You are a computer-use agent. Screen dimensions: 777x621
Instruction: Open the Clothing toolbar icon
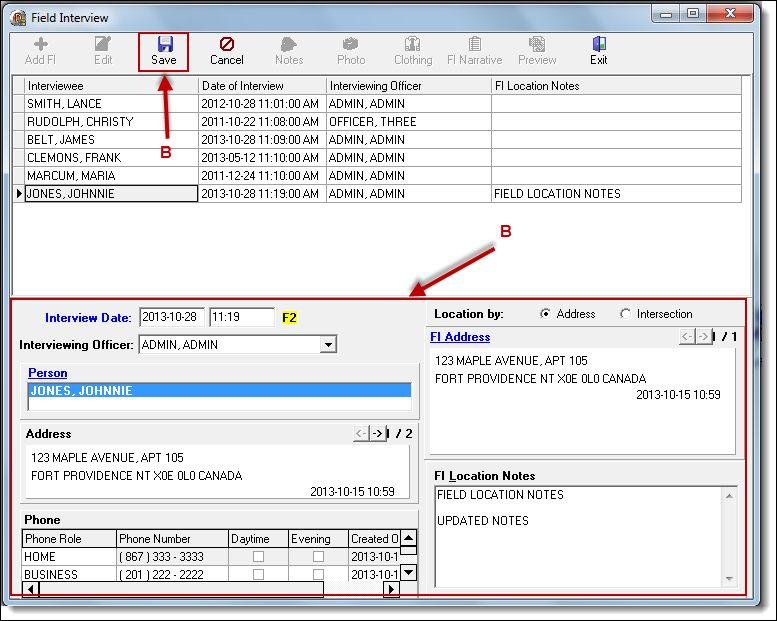413,50
